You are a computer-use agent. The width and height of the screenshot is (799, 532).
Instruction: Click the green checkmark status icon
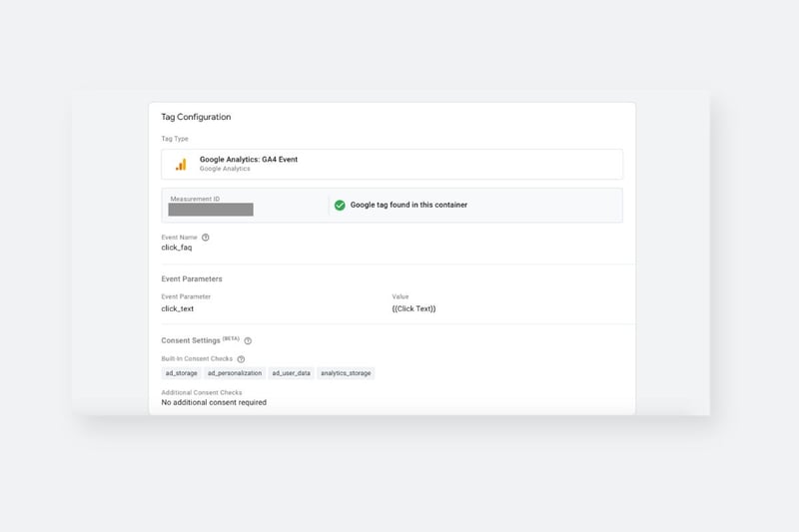pos(340,206)
